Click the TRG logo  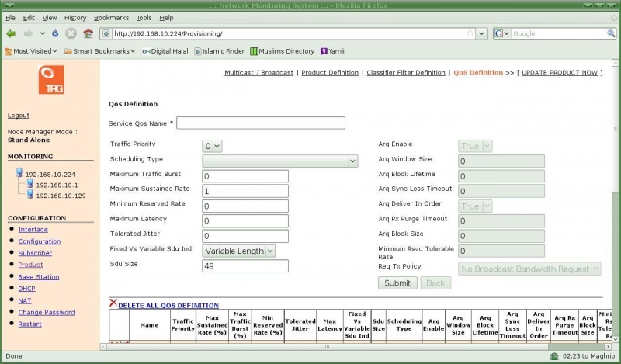[51, 80]
